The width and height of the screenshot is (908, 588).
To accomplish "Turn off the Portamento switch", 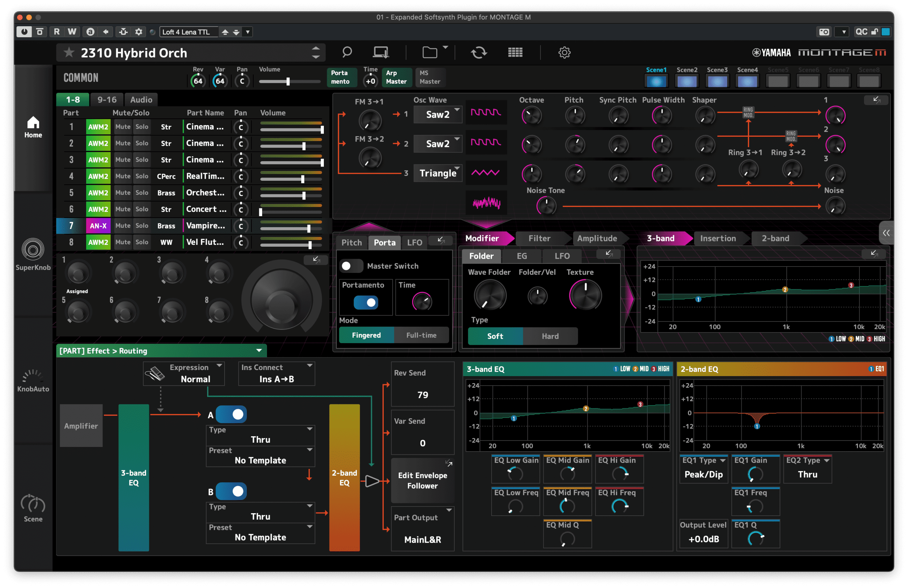I will 365,302.
